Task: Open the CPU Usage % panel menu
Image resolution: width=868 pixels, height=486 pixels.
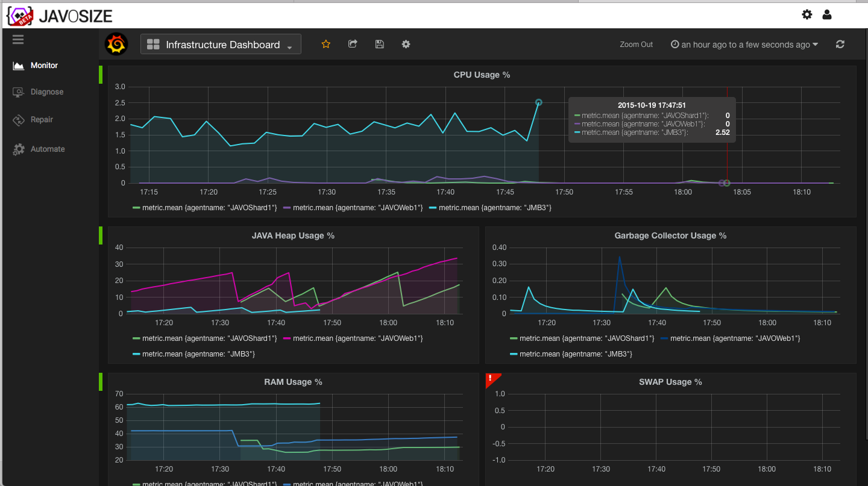Action: (x=482, y=75)
